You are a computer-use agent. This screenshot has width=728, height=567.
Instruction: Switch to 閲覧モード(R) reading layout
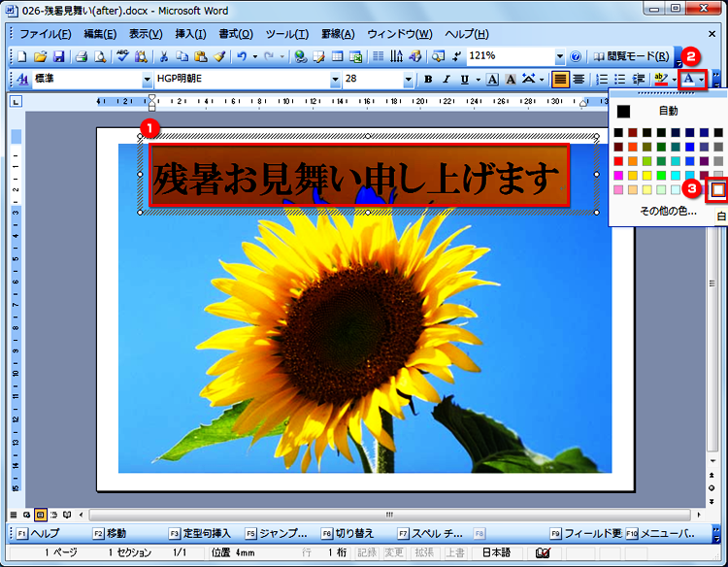[x=632, y=56]
